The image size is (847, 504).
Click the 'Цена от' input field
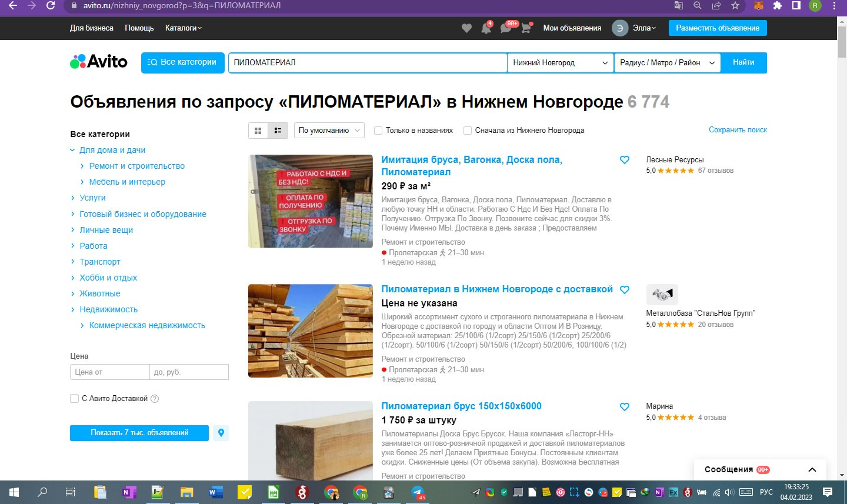[109, 372]
